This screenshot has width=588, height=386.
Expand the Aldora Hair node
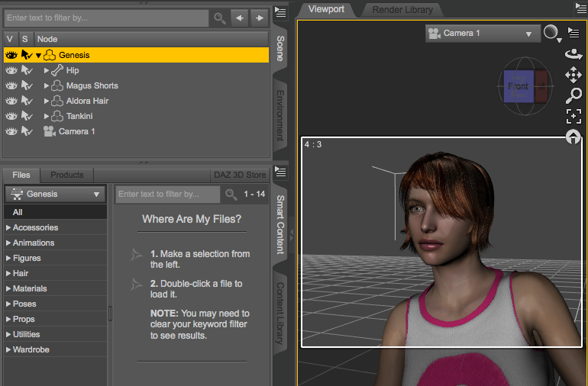click(x=46, y=101)
